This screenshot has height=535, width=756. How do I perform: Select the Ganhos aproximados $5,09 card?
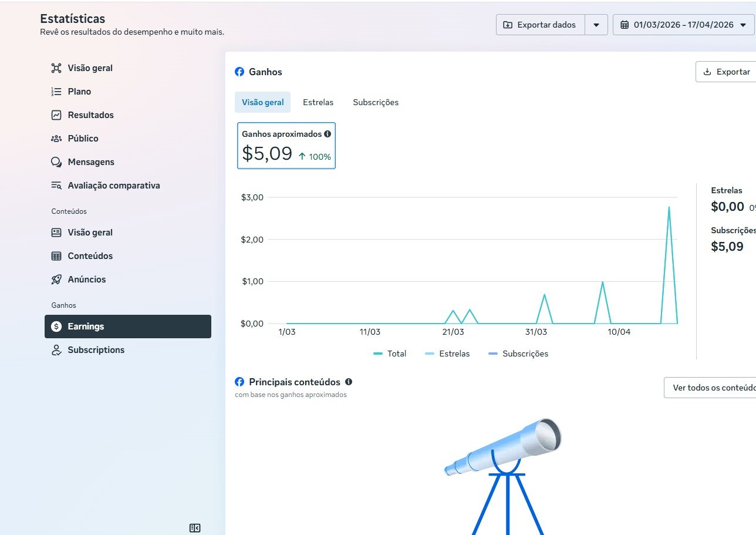pos(286,146)
